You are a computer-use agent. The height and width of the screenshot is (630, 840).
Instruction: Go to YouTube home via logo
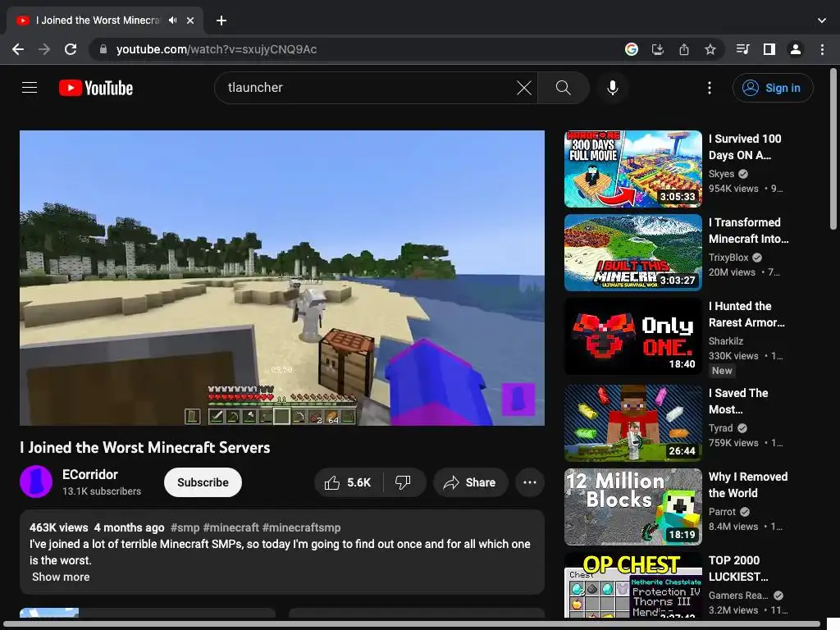[x=96, y=88]
